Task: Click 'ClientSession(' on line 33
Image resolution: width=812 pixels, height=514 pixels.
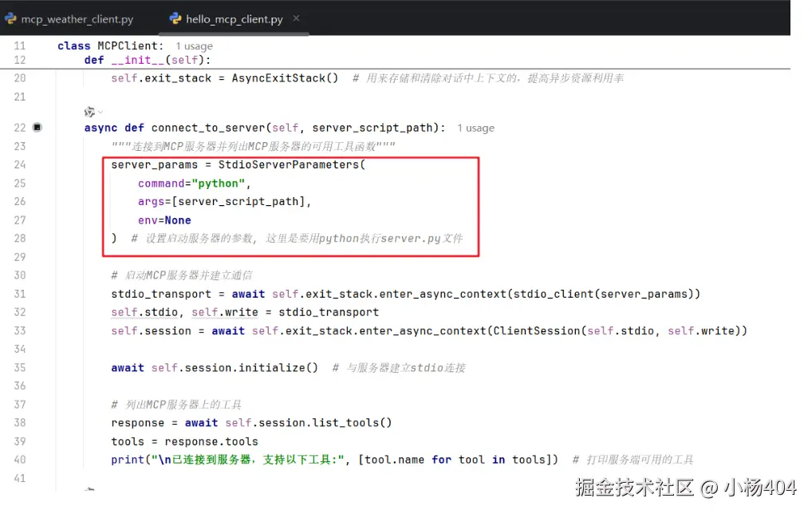Action: point(540,331)
